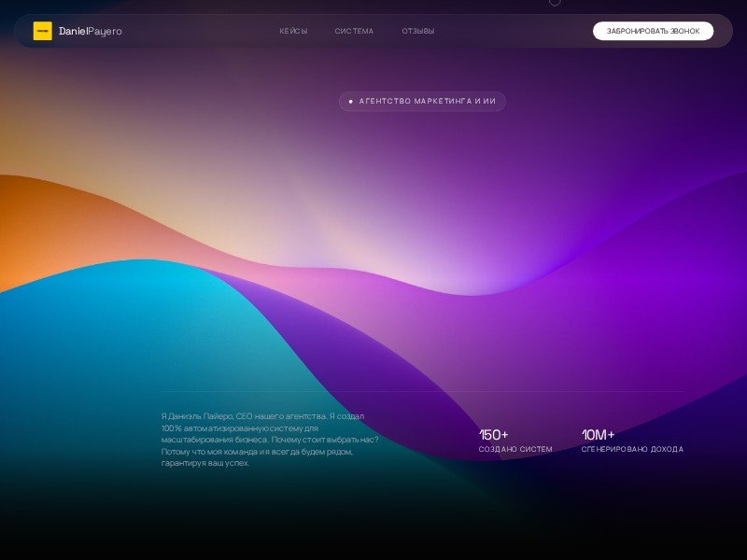
Task: Click the 150+ statistic number
Action: 493,435
